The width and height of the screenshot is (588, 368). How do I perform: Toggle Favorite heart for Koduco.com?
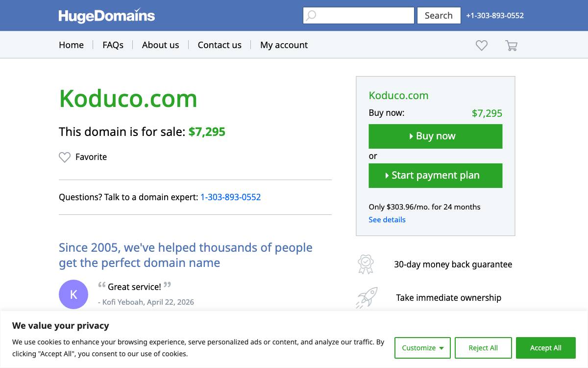click(65, 157)
